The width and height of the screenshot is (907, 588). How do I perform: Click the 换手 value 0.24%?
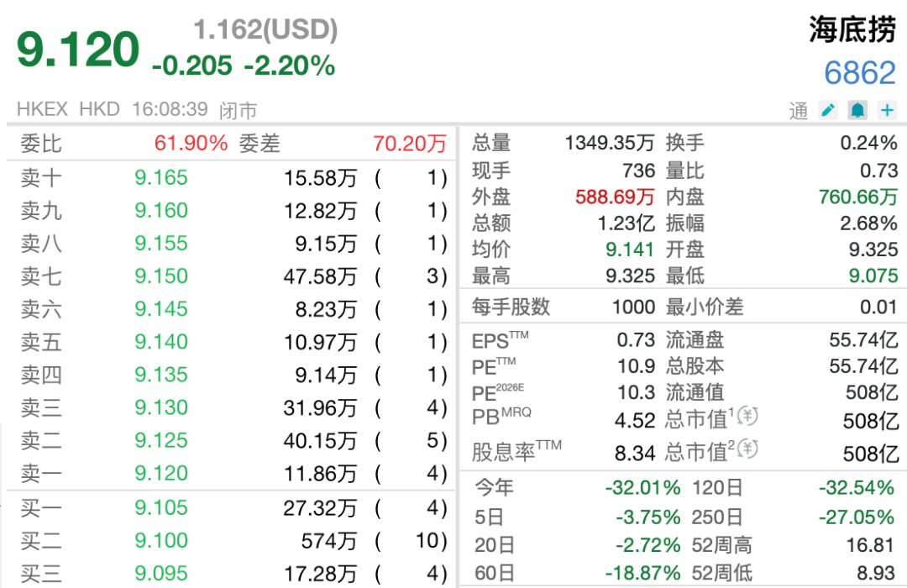pos(869,142)
